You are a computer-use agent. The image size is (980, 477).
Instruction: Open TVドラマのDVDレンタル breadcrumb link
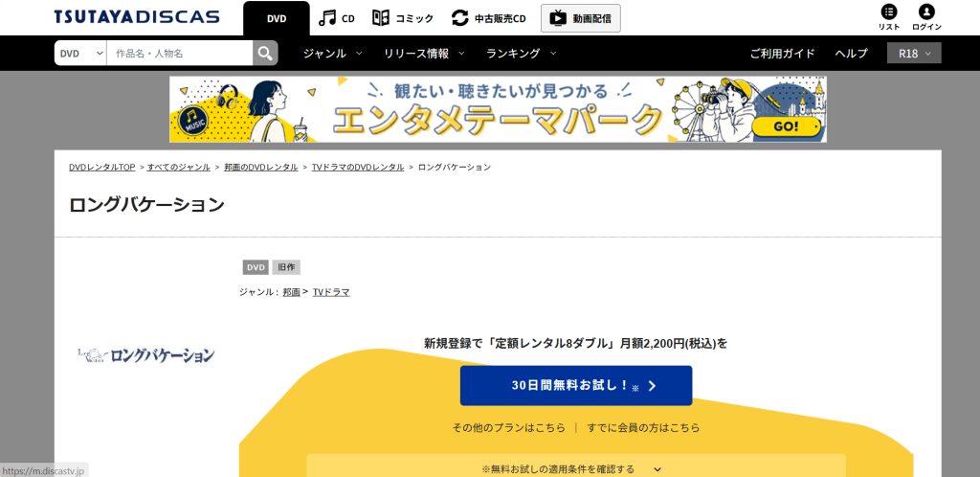(x=358, y=167)
